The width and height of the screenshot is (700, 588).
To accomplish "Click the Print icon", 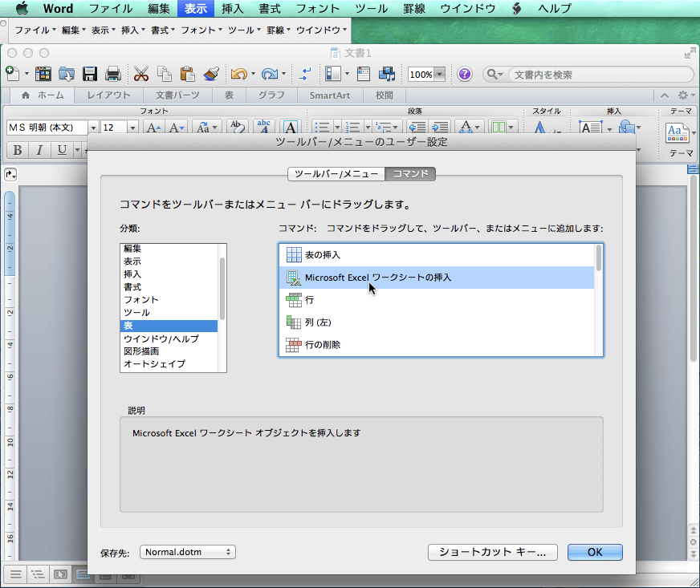I will tap(113, 74).
